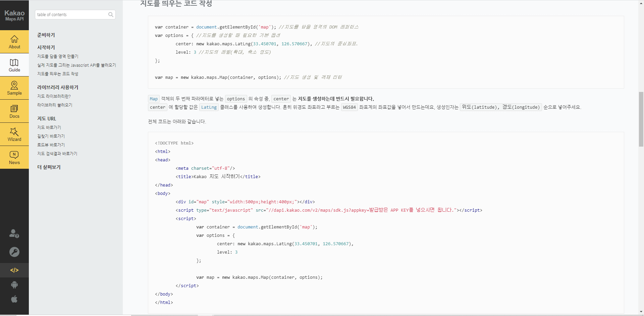Click the vertical page scrollbar thumb
Image resolution: width=644 pixels, height=316 pixels.
(641, 119)
